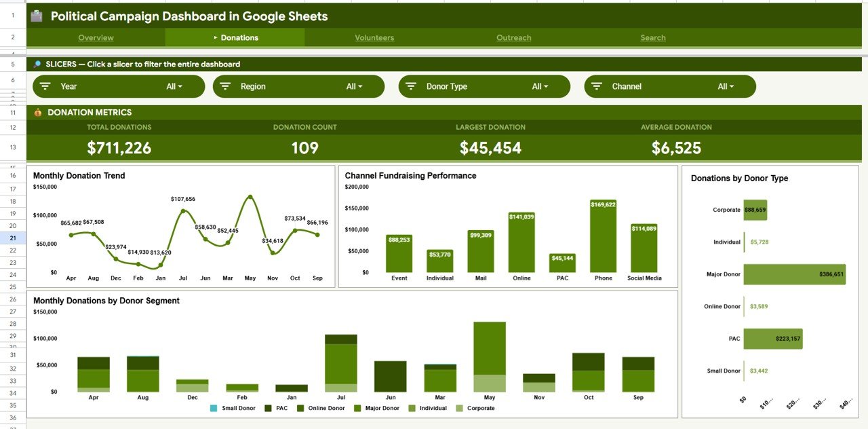Click the filter icon on the Donor Type slicer
Viewport: 868px width, 429px height.
pos(411,86)
